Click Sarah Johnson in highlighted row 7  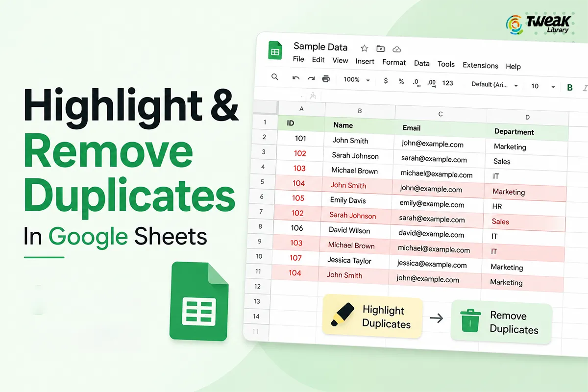[355, 216]
